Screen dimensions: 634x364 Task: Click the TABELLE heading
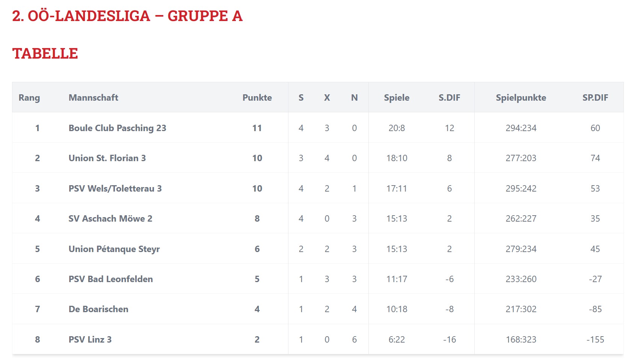pos(45,54)
